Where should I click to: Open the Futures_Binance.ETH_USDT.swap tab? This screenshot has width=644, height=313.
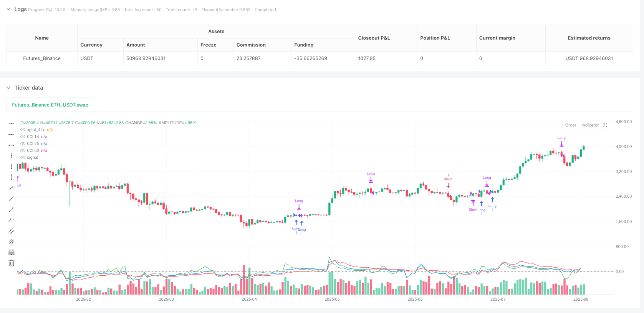(50, 105)
